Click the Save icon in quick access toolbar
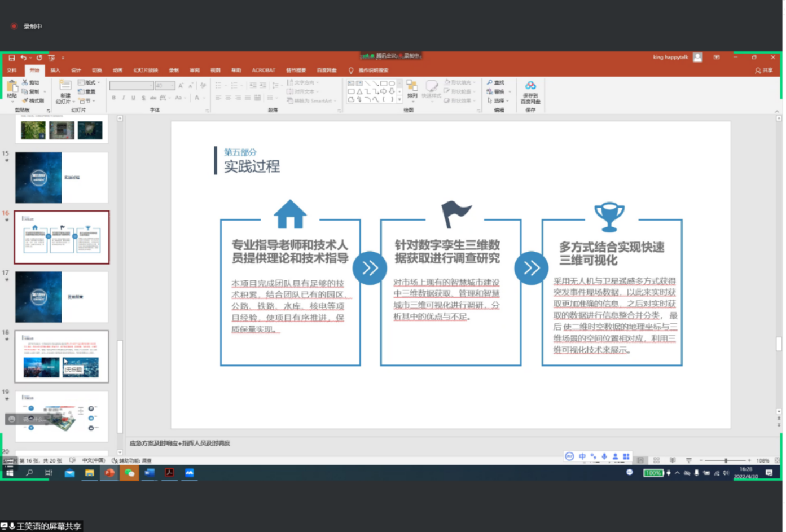Viewport: 786px width, 532px height. point(11,58)
